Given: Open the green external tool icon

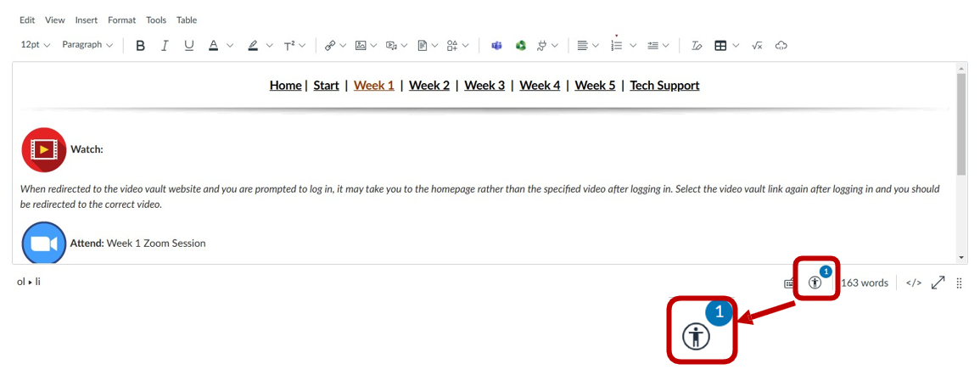Looking at the screenshot, I should pos(521,46).
